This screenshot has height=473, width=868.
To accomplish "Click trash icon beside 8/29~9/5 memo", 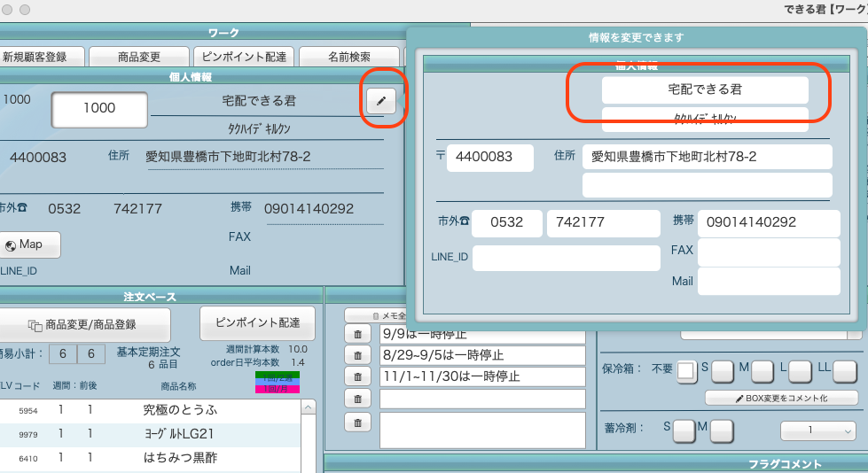I will click(356, 355).
